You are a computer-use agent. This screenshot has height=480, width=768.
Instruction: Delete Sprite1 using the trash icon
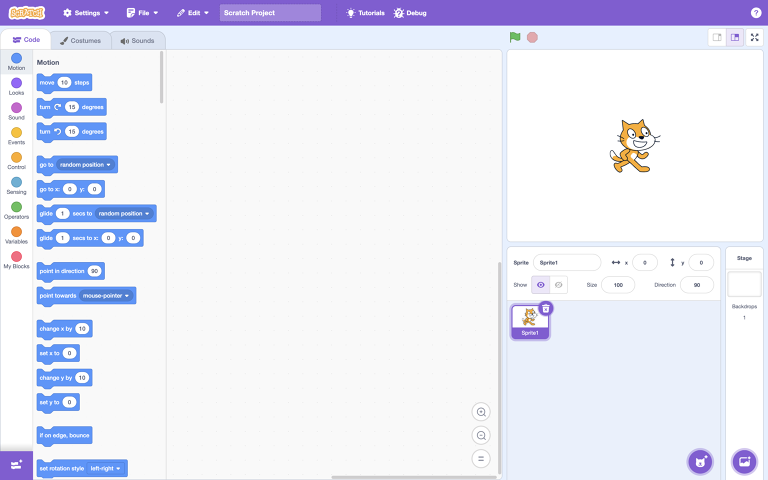click(546, 308)
